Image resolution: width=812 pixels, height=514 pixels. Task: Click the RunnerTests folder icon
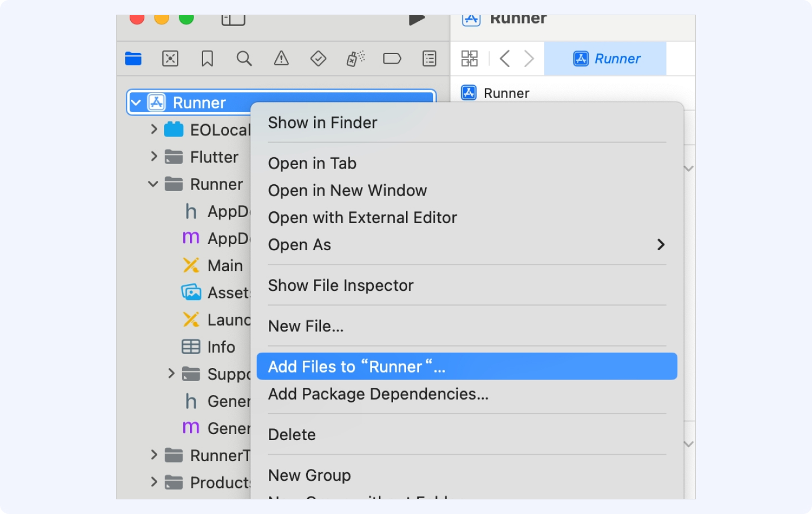tap(174, 455)
